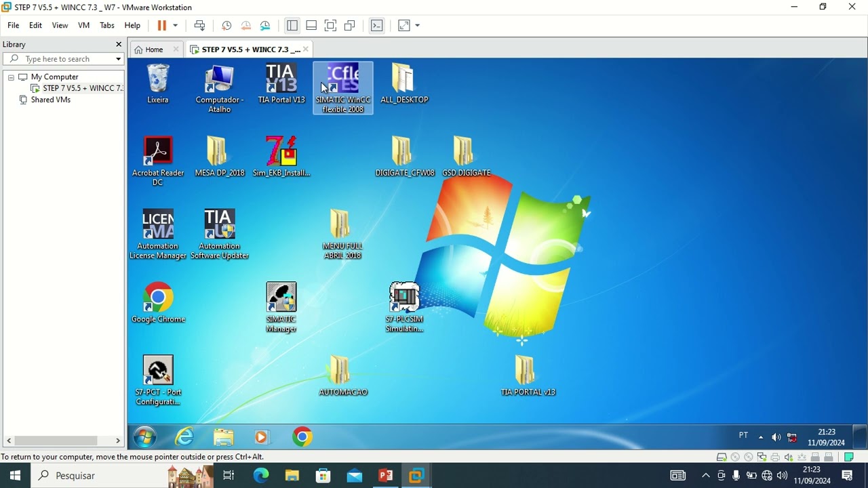
Task: Launch Automation License Manager
Action: coord(158,235)
